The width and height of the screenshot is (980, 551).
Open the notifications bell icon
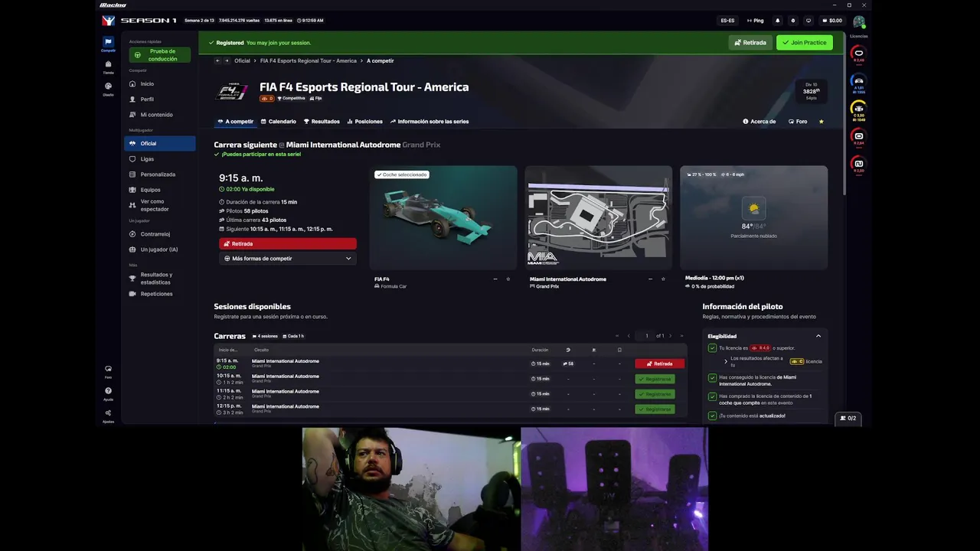pos(778,21)
